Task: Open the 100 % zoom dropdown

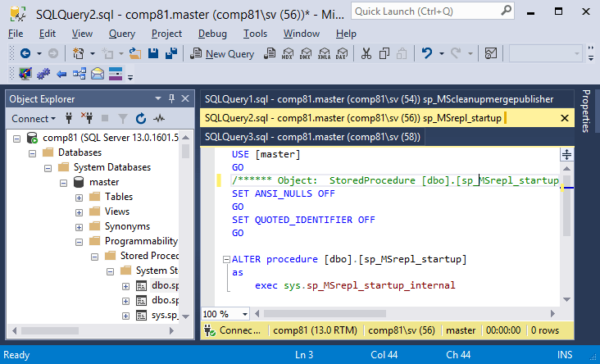Action: [x=246, y=314]
